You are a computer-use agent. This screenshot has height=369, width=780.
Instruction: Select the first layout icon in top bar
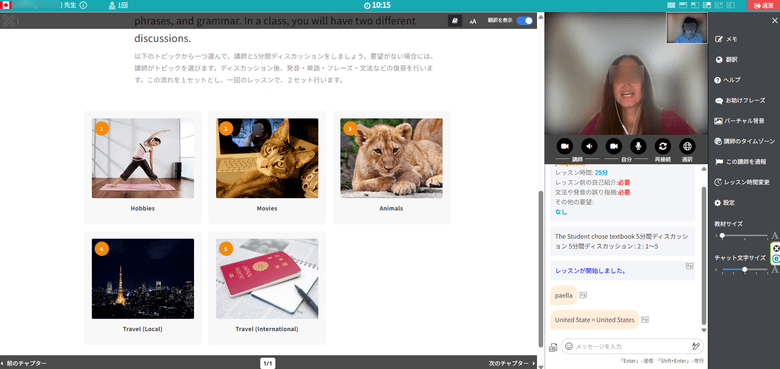pos(671,5)
